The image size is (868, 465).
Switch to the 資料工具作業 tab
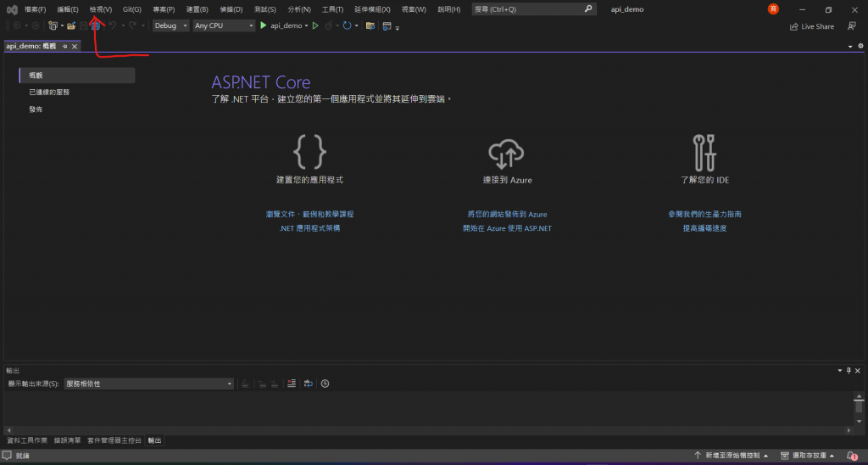[27, 440]
